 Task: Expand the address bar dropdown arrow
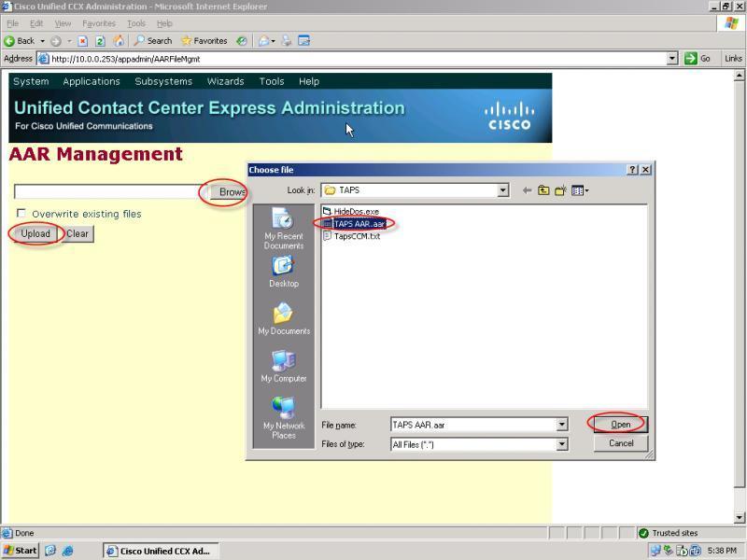coord(672,59)
